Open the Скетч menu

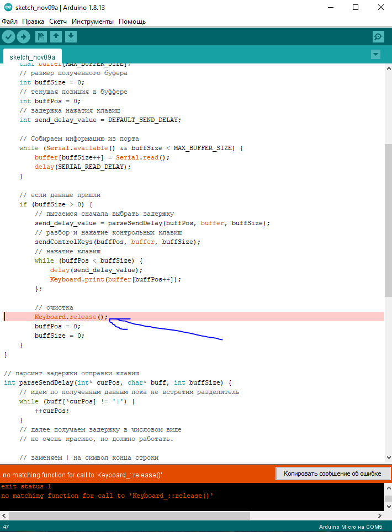58,22
